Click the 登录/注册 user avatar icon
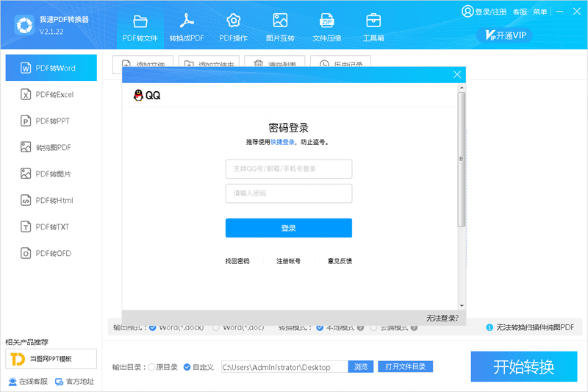Image resolution: width=588 pixels, height=392 pixels. pos(467,12)
